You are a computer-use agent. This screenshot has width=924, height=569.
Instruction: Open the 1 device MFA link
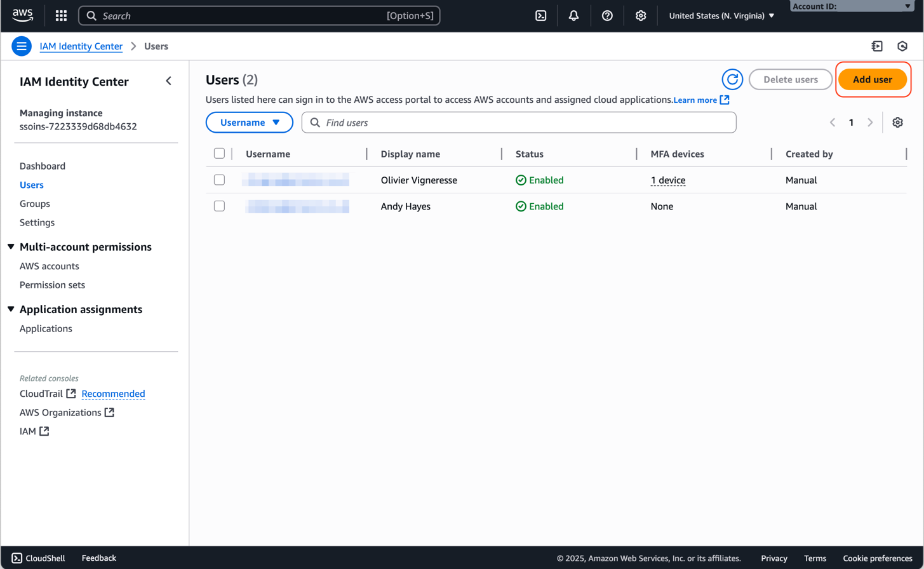pos(668,180)
